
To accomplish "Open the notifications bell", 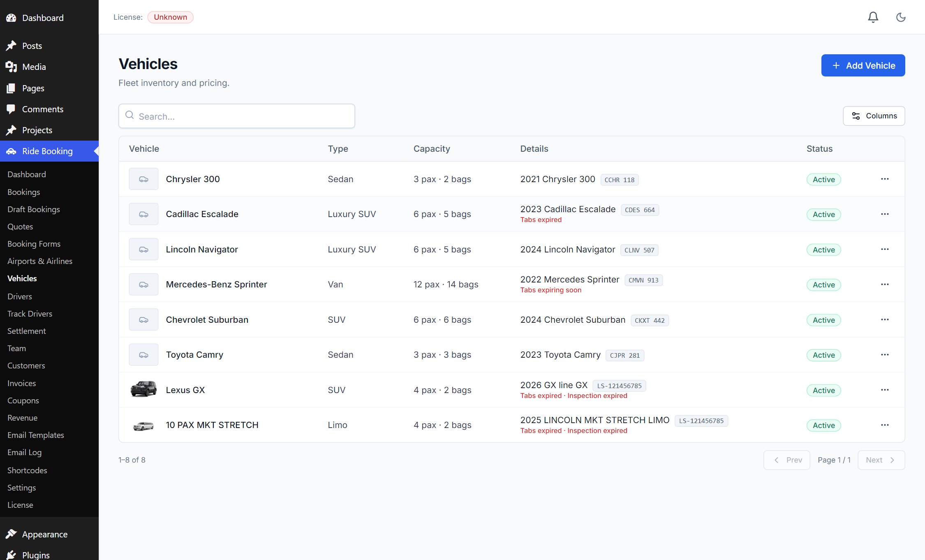I will (x=873, y=17).
